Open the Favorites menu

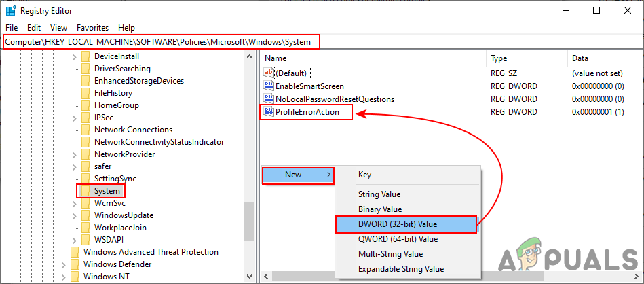92,28
